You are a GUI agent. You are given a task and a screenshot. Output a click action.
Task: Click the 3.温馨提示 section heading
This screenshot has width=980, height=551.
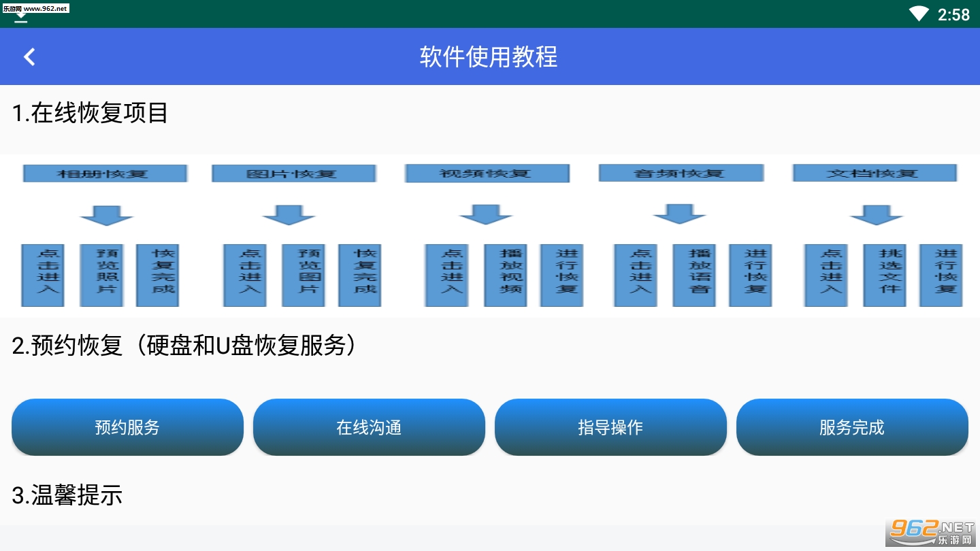(x=67, y=495)
